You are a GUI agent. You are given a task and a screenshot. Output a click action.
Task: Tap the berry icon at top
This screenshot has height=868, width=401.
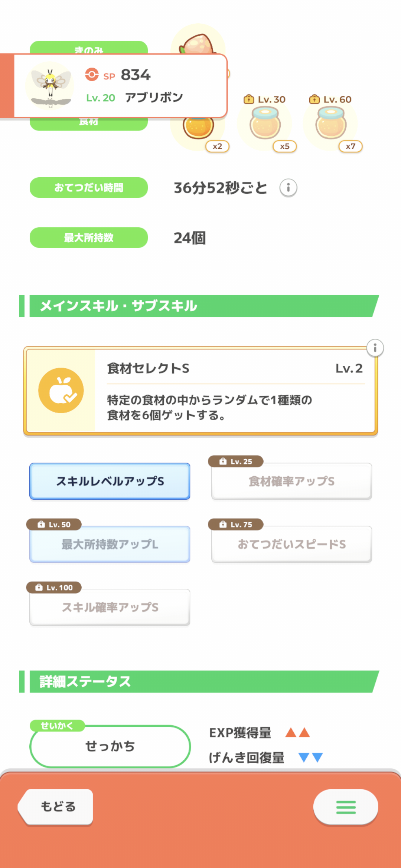click(x=198, y=43)
